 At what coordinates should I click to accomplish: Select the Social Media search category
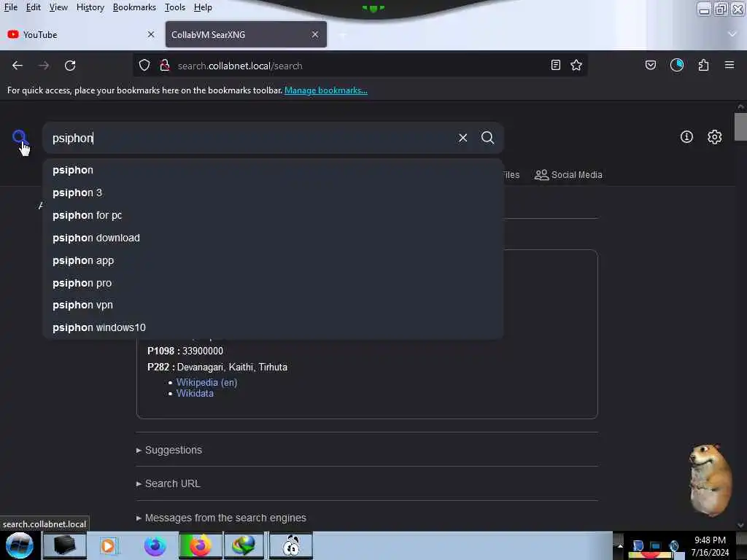(568, 175)
